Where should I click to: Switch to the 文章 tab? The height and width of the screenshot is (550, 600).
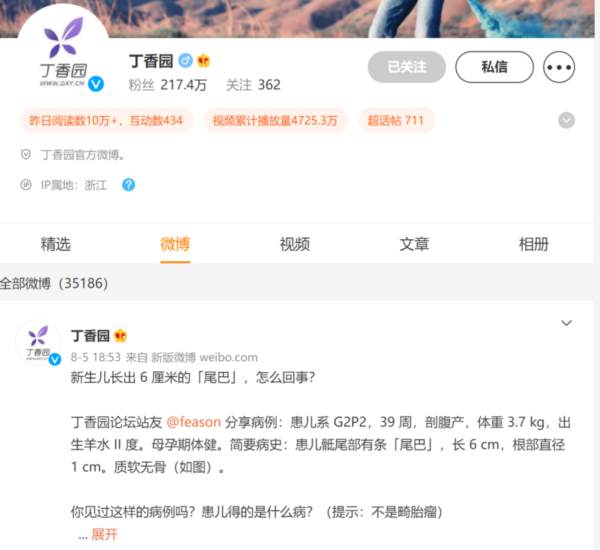pyautogui.click(x=414, y=244)
